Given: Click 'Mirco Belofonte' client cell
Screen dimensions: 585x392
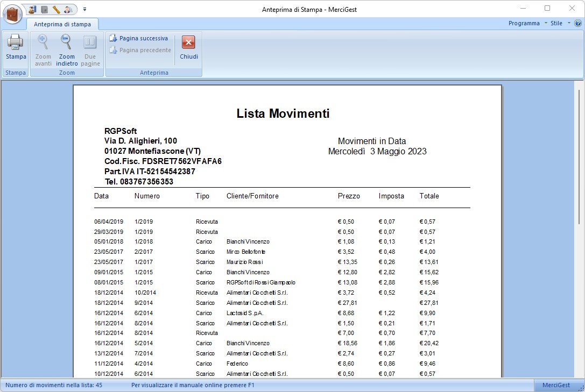Looking at the screenshot, I should click(x=246, y=252).
